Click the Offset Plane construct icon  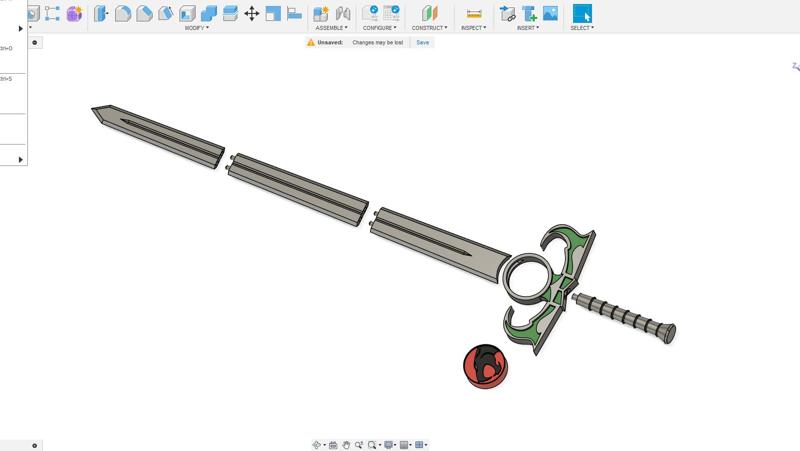click(x=429, y=14)
